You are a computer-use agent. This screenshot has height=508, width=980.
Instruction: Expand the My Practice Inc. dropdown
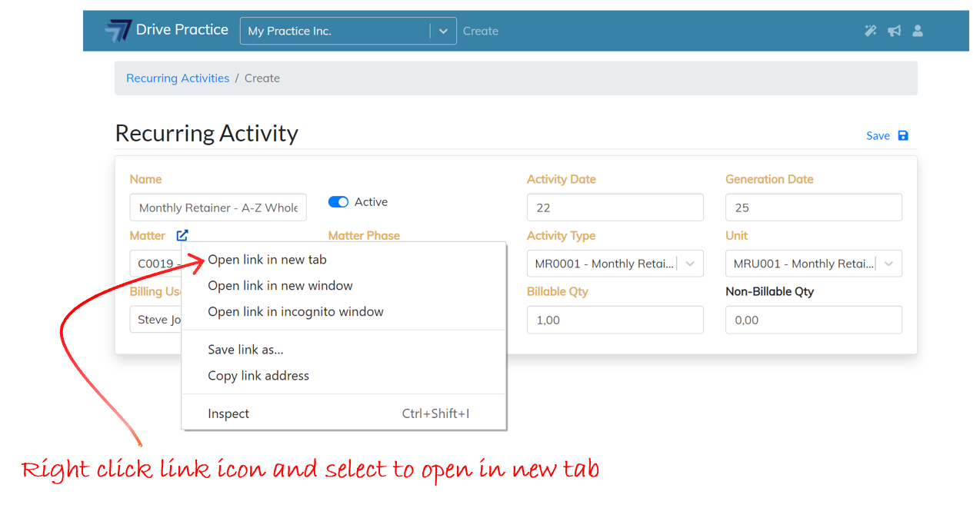click(442, 31)
